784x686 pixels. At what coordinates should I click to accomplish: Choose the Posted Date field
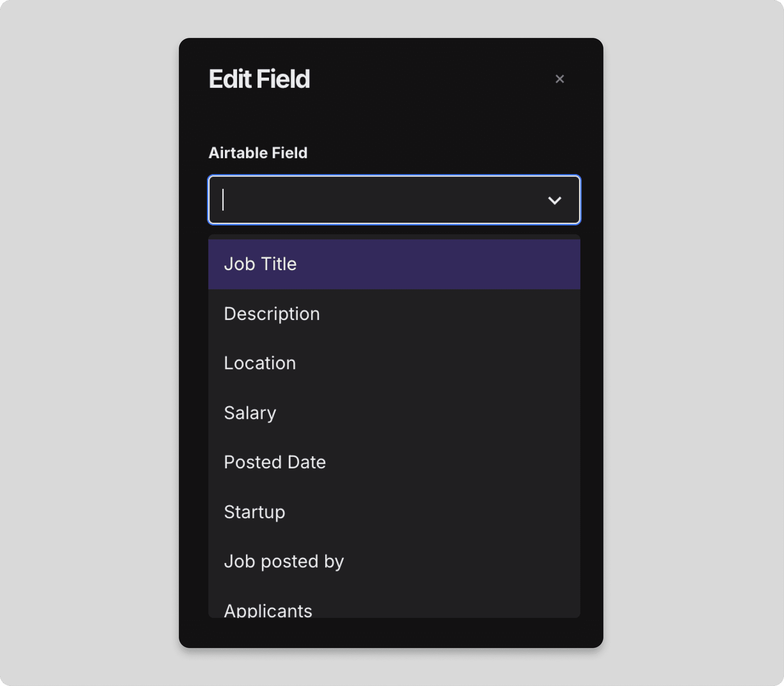[394, 462]
